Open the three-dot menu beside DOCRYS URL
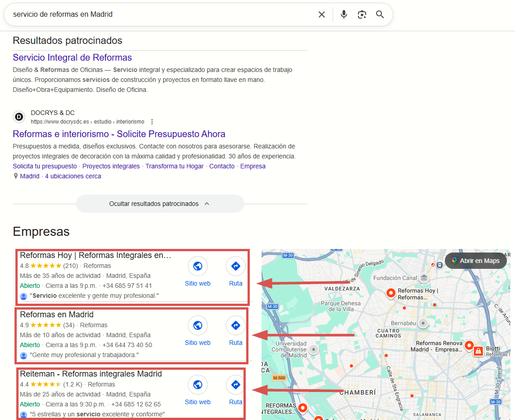The height and width of the screenshot is (420, 515). pos(152,121)
